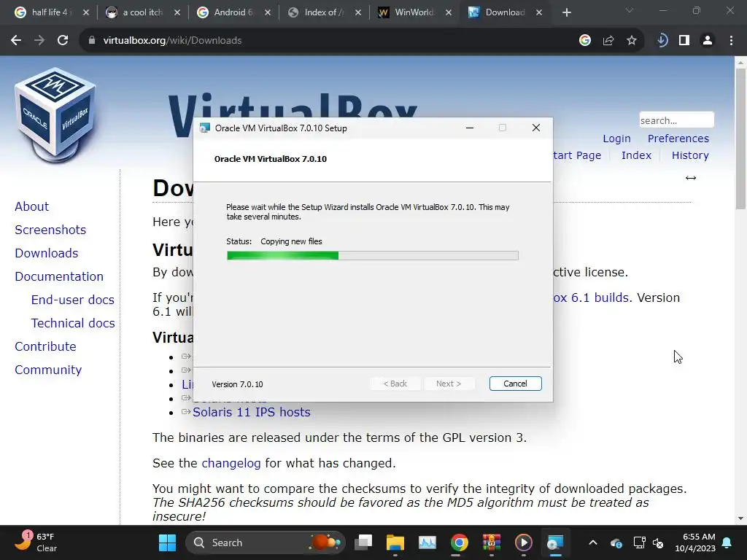Open the notification bell
The image size is (747, 560).
click(x=727, y=542)
